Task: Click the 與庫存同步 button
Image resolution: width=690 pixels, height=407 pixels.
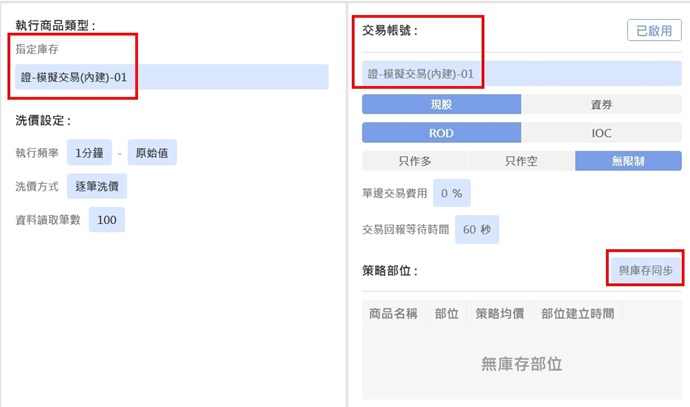Action: point(645,270)
